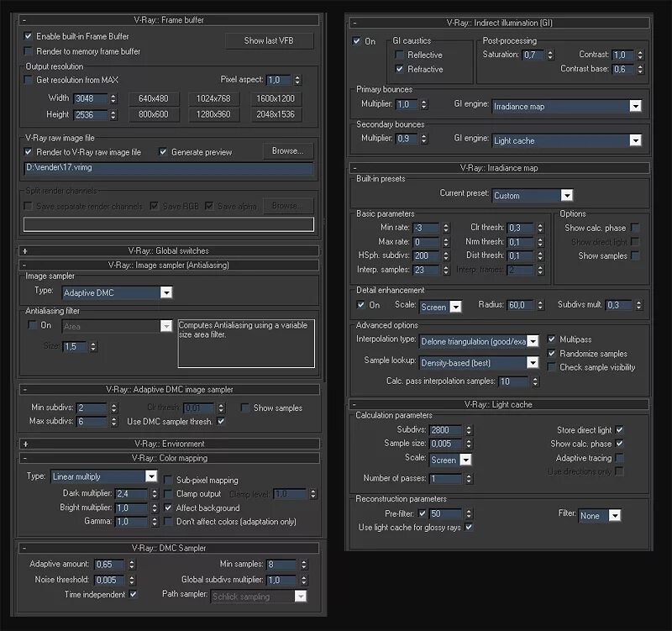
Task: Enable Render to memory frame buffer
Action: click(x=29, y=51)
